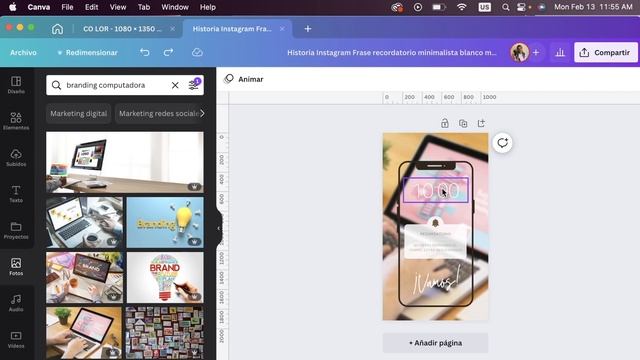Click the design title text
This screenshot has height=360, width=640.
tap(391, 52)
